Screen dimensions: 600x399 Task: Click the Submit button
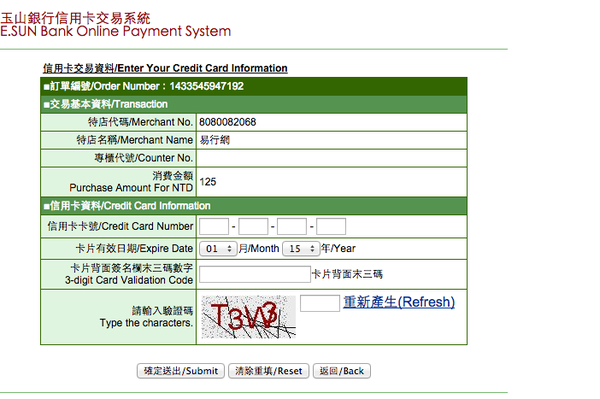coord(181,371)
